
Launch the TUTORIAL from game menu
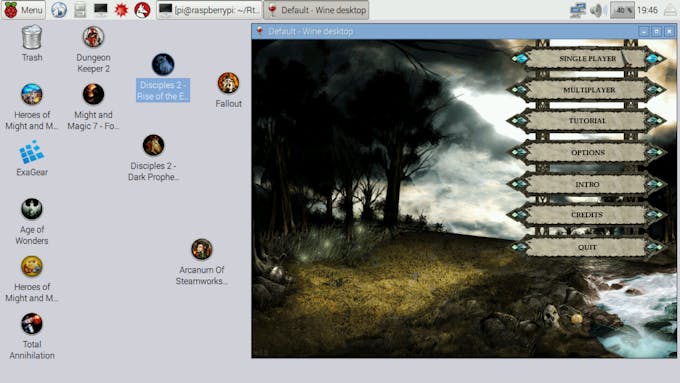[588, 121]
